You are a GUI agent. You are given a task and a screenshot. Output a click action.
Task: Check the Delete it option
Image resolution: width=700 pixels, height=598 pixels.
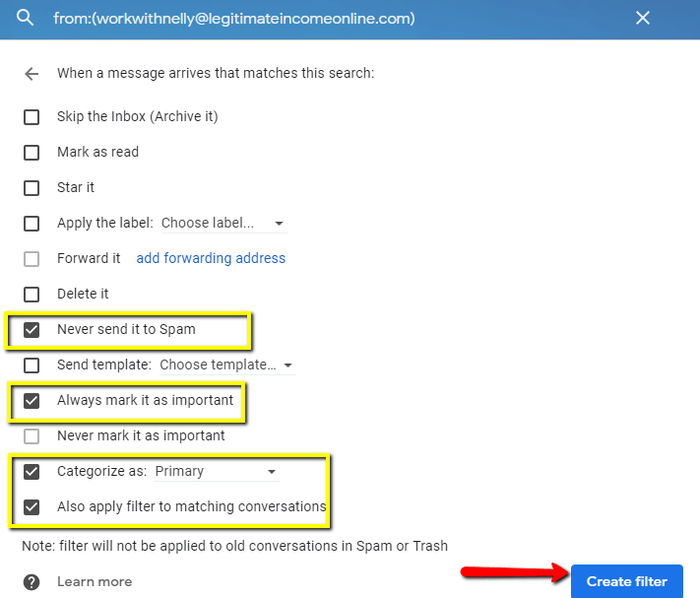[x=32, y=295]
